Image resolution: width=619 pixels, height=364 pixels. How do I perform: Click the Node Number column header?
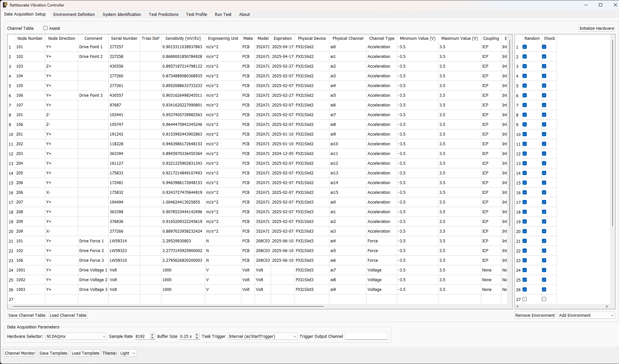tap(30, 38)
